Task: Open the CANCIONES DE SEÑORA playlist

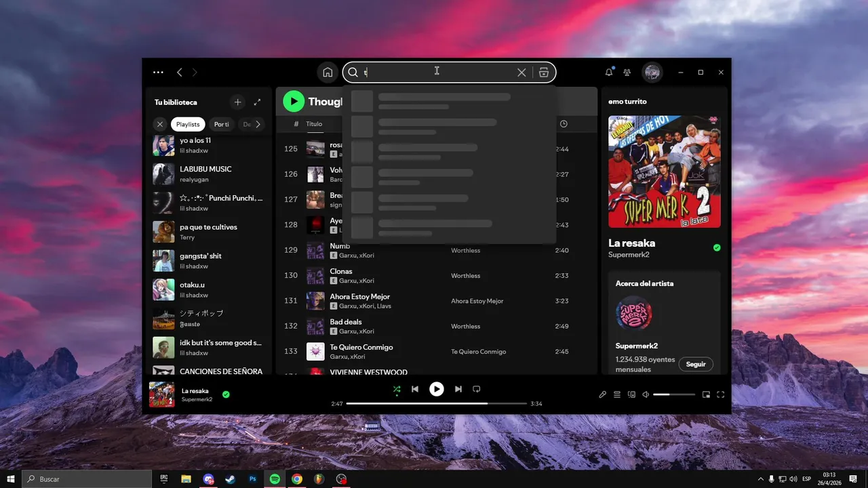Action: click(x=208, y=370)
